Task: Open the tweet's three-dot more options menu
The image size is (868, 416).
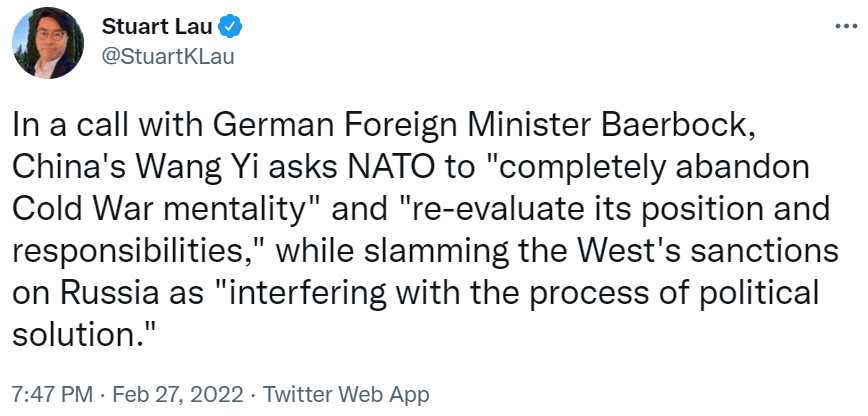Action: point(845,27)
